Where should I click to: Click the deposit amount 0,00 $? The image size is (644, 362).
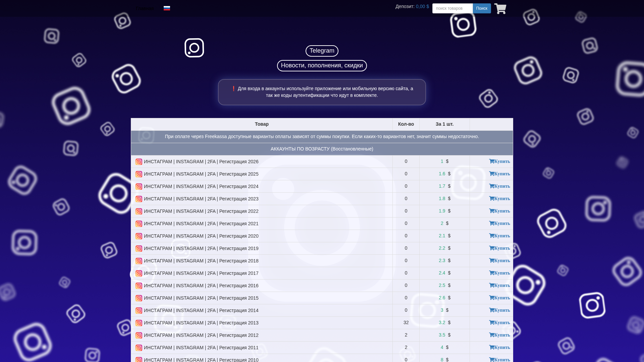(x=422, y=6)
